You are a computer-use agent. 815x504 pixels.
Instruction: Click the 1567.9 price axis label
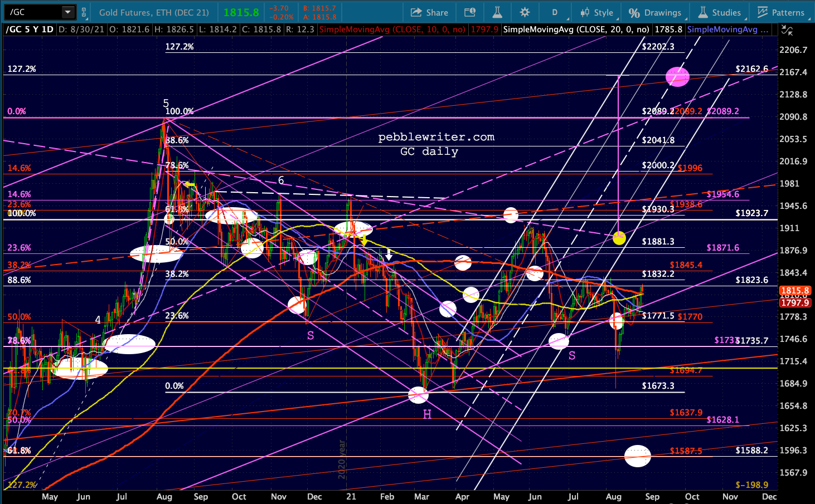793,473
